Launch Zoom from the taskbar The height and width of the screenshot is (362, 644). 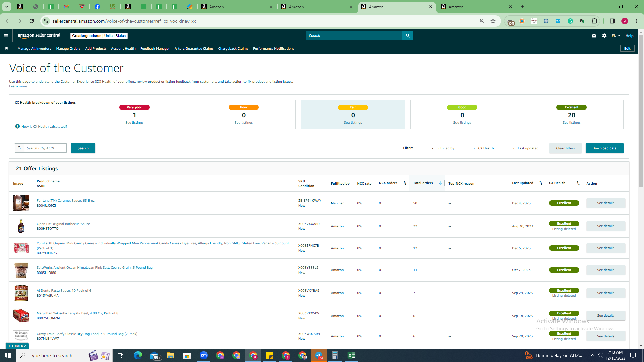[204, 355]
